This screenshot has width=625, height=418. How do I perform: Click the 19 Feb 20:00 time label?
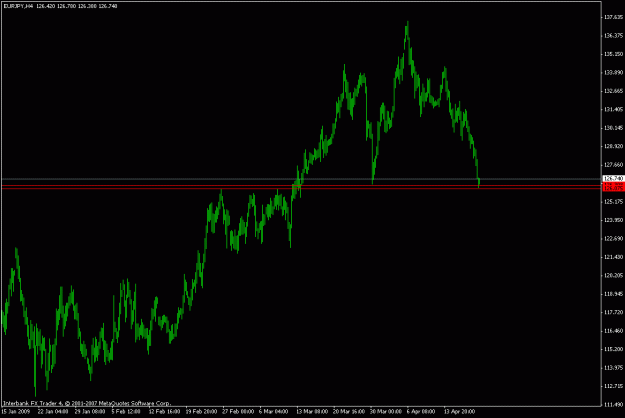tap(201, 412)
